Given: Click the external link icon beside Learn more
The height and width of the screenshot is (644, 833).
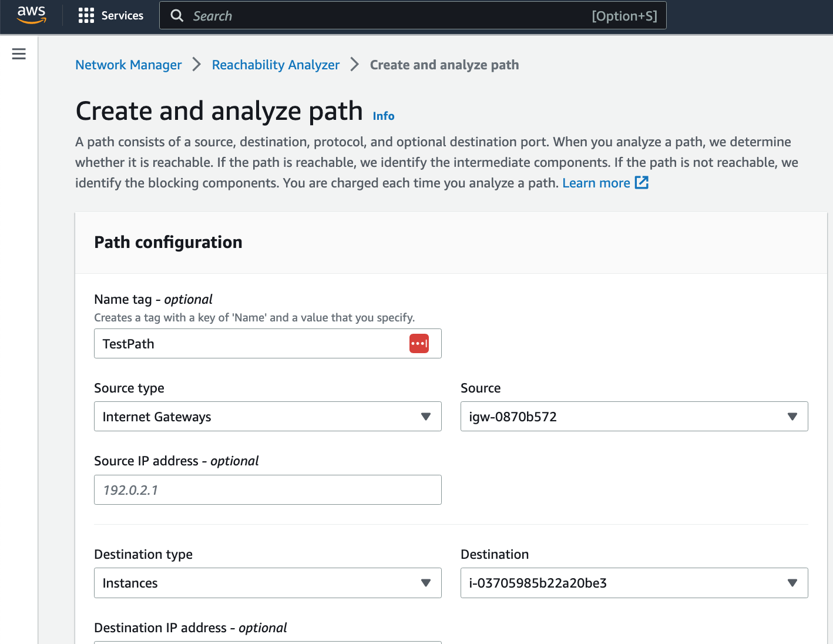Looking at the screenshot, I should 641,183.
